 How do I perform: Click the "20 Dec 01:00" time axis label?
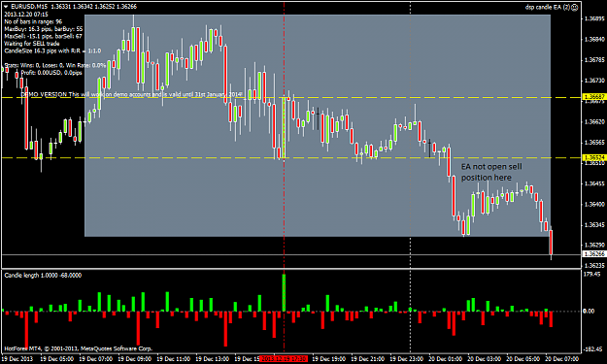click(x=445, y=359)
